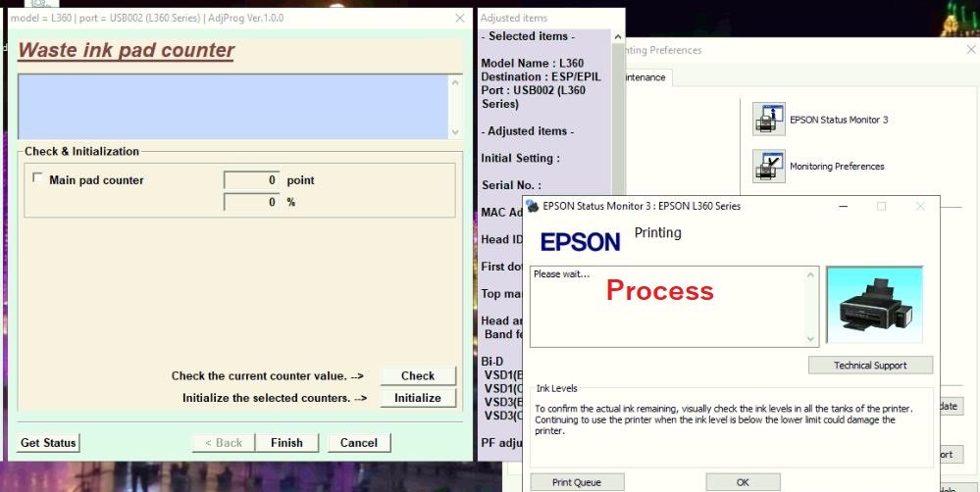Close the EPSON Status Monitor 3 window

(x=920, y=206)
